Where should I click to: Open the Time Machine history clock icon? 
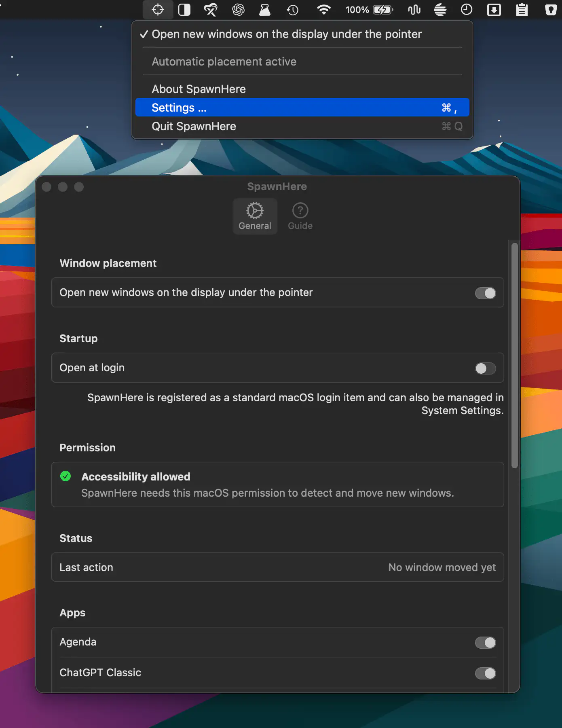click(x=292, y=10)
